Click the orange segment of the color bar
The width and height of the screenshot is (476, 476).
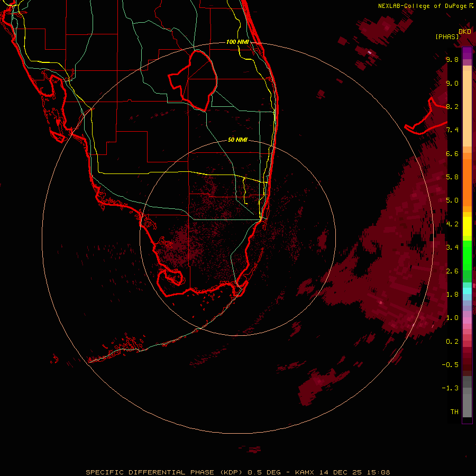[x=467, y=182]
